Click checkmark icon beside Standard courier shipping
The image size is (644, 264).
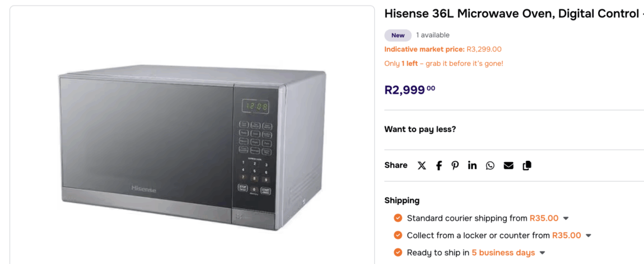coord(397,218)
